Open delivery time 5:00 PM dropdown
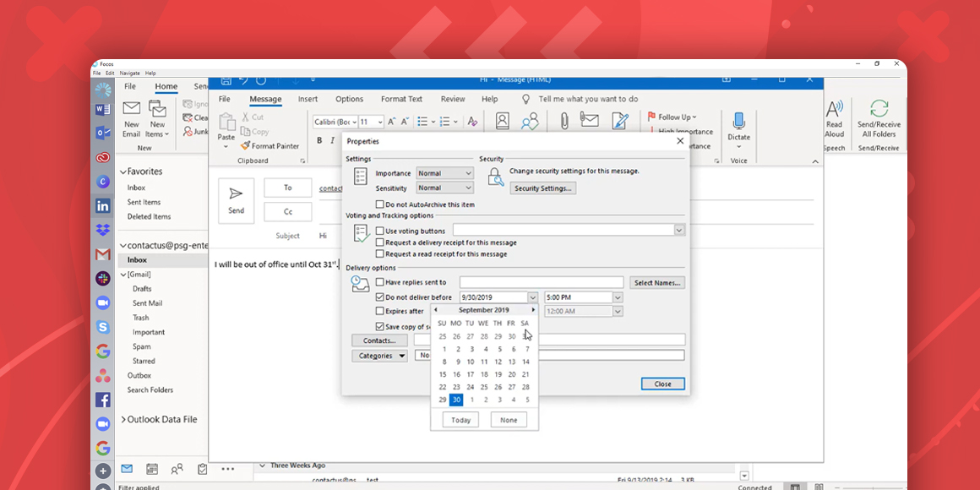Viewport: 980px width, 490px height. [618, 297]
